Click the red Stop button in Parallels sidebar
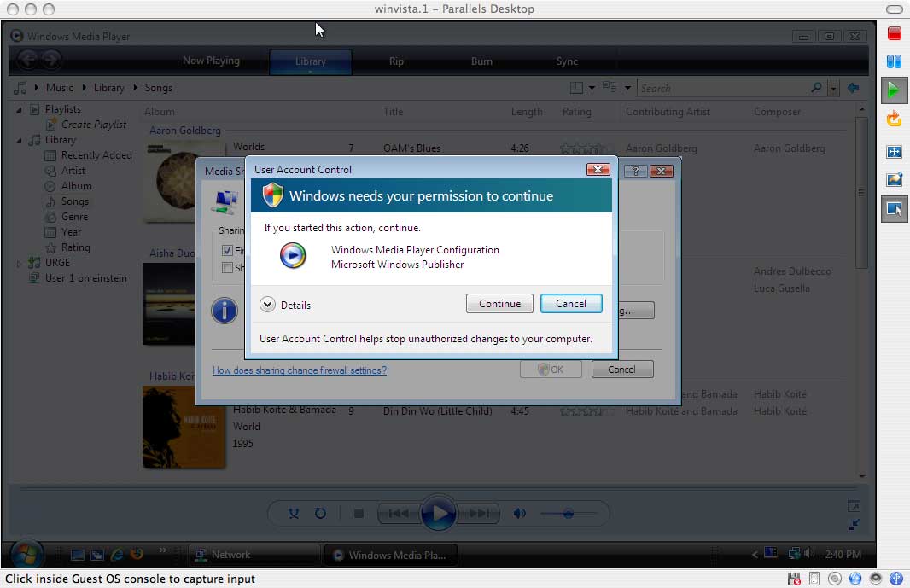 click(894, 33)
